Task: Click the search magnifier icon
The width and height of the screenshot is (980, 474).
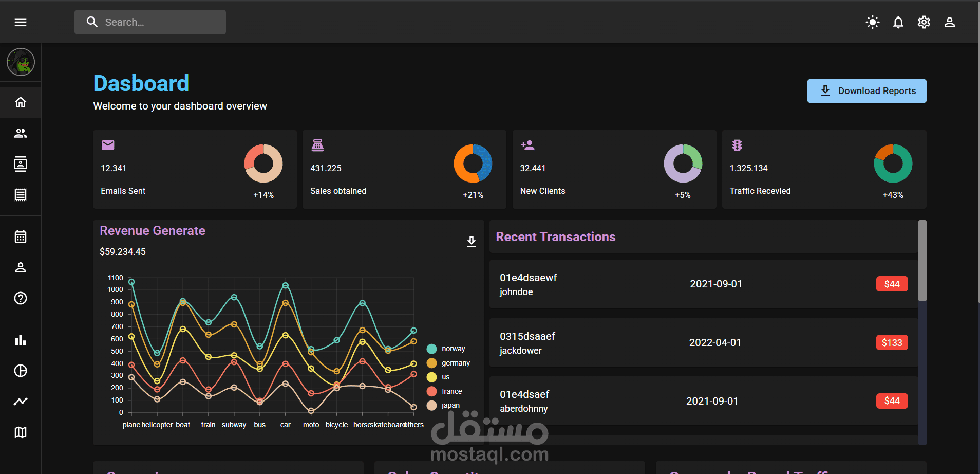Action: click(x=92, y=22)
